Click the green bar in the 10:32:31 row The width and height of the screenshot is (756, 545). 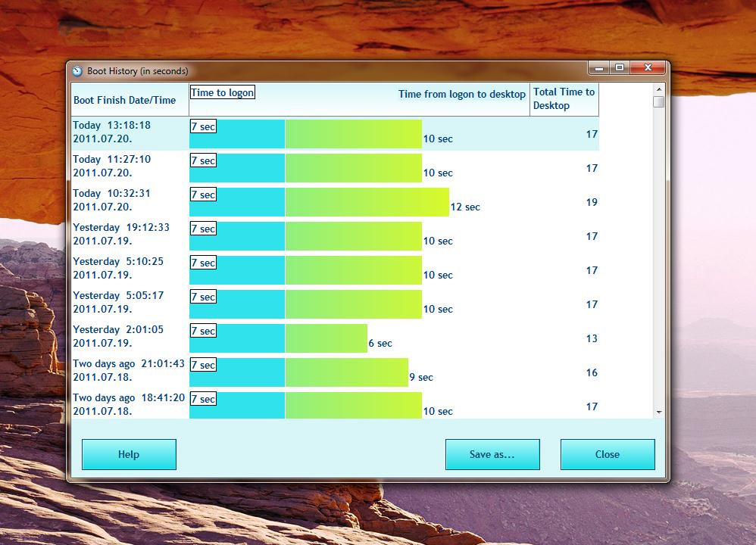click(367, 202)
